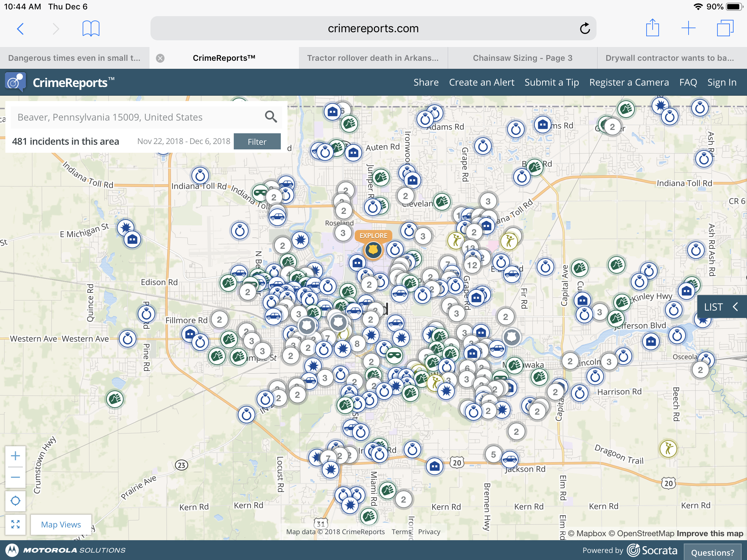
Task: Click burglary marker near Jackson Rd 20
Action: coord(435,466)
